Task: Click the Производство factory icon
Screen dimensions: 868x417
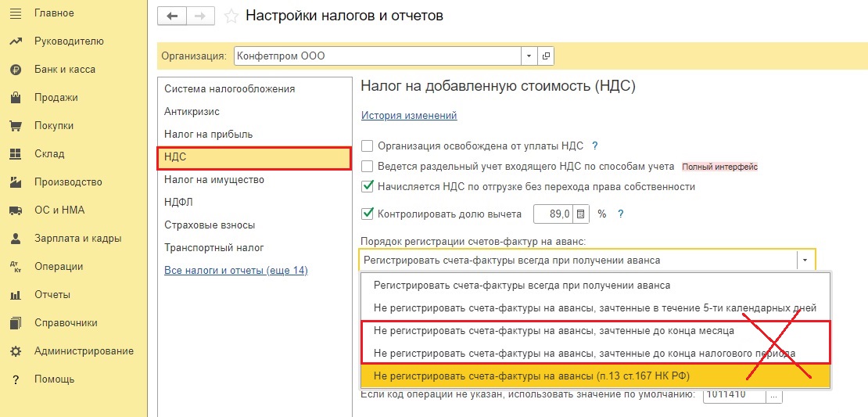Action: coord(16,182)
